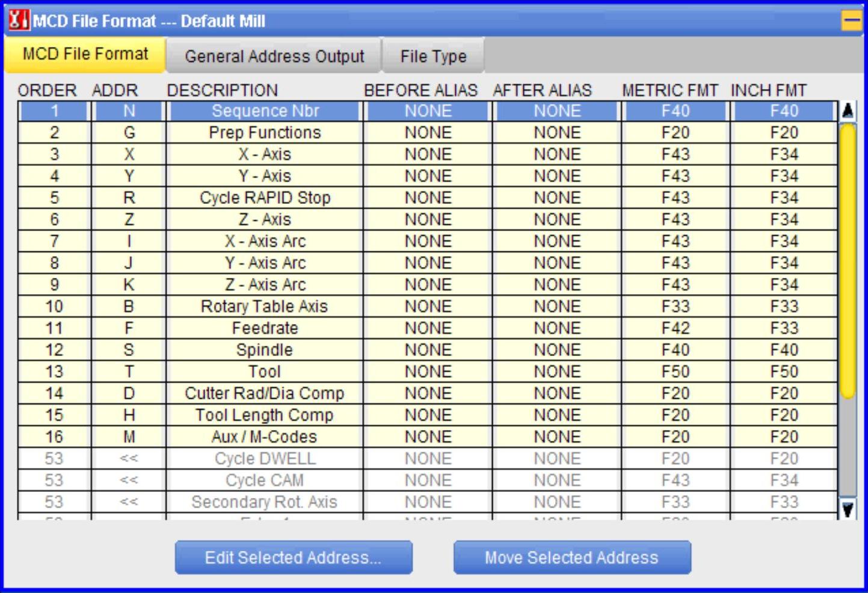868x593 pixels.
Task: Click the scroll down arrow of the address table
Action: pos(848,509)
